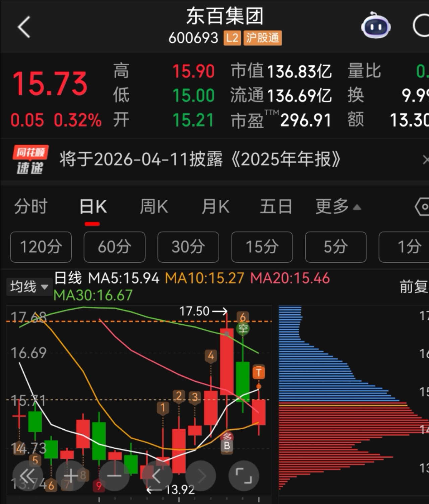This screenshot has width=429, height=504.
Task: Zoom in chart with plus button
Action: click(x=71, y=476)
